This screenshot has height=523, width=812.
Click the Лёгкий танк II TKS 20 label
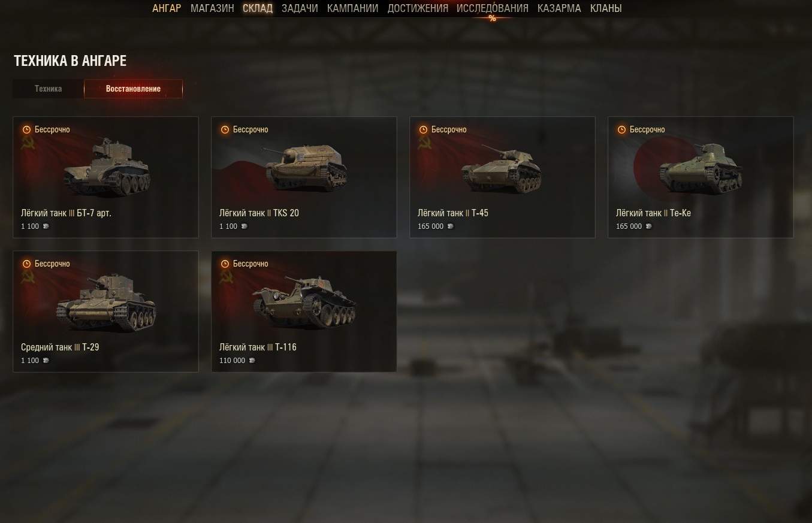(x=259, y=213)
